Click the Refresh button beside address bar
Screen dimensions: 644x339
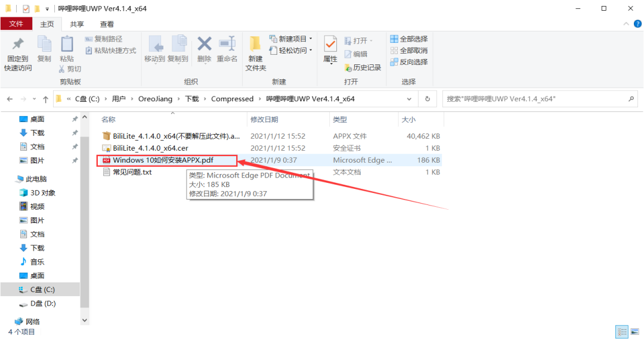(428, 99)
